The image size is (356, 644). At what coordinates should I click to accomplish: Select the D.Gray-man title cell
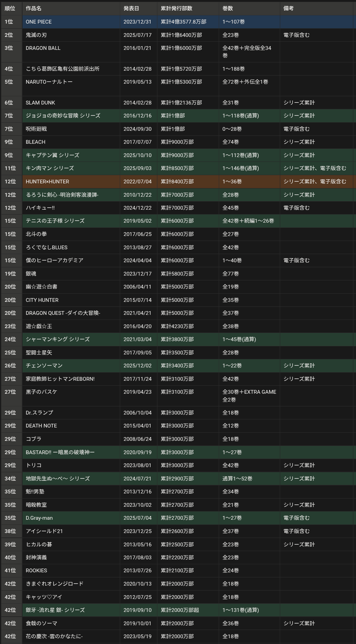[71, 518]
